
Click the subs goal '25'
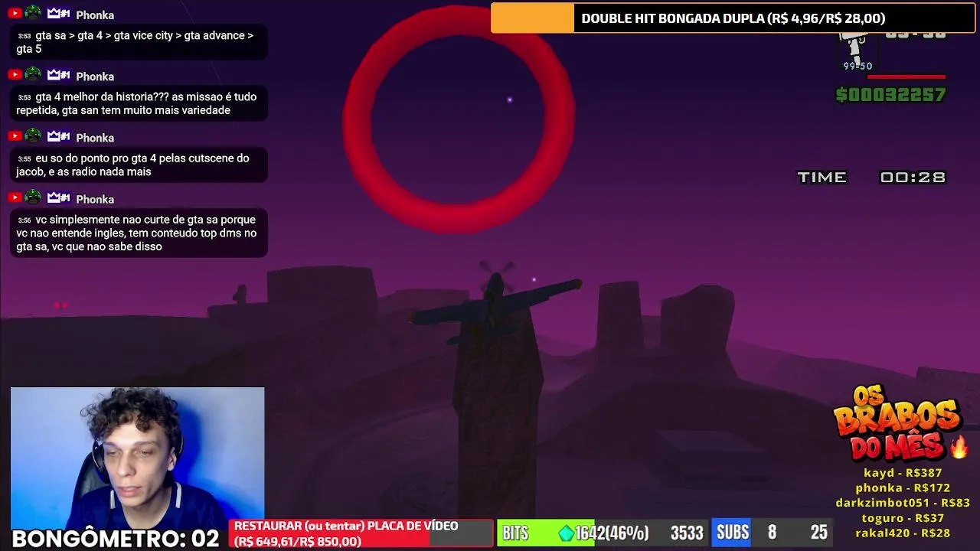(x=819, y=533)
